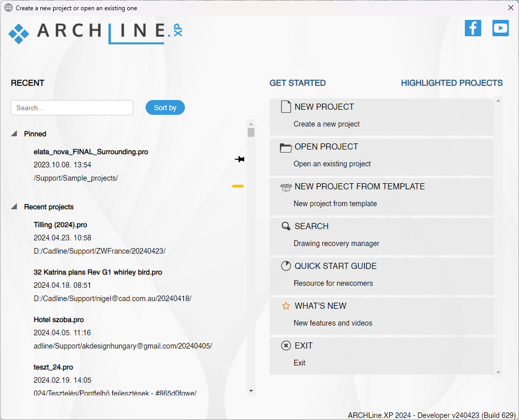The image size is (519, 420).
Task: Click date 2024.04.23. 10:58
Action: 62,238
